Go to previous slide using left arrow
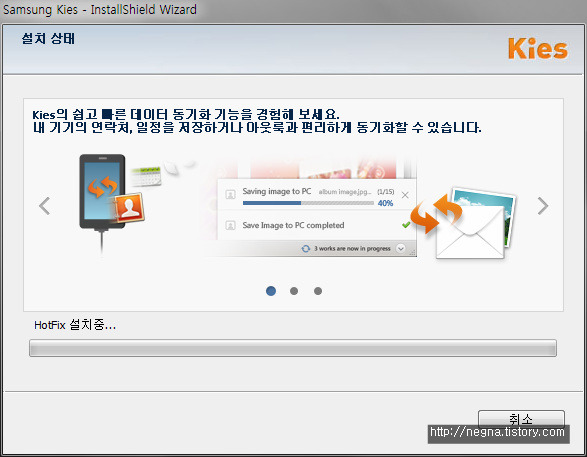 (x=45, y=205)
